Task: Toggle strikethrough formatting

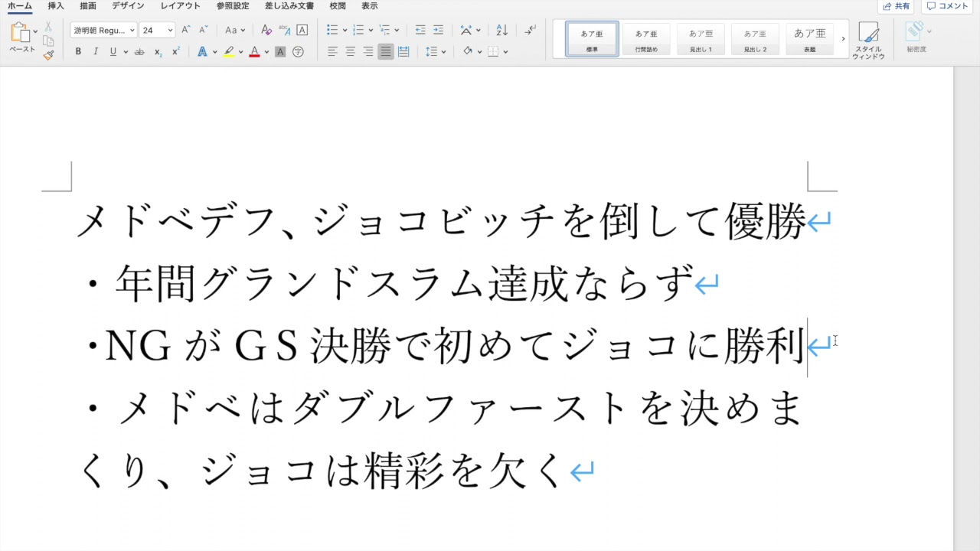Action: (x=139, y=52)
